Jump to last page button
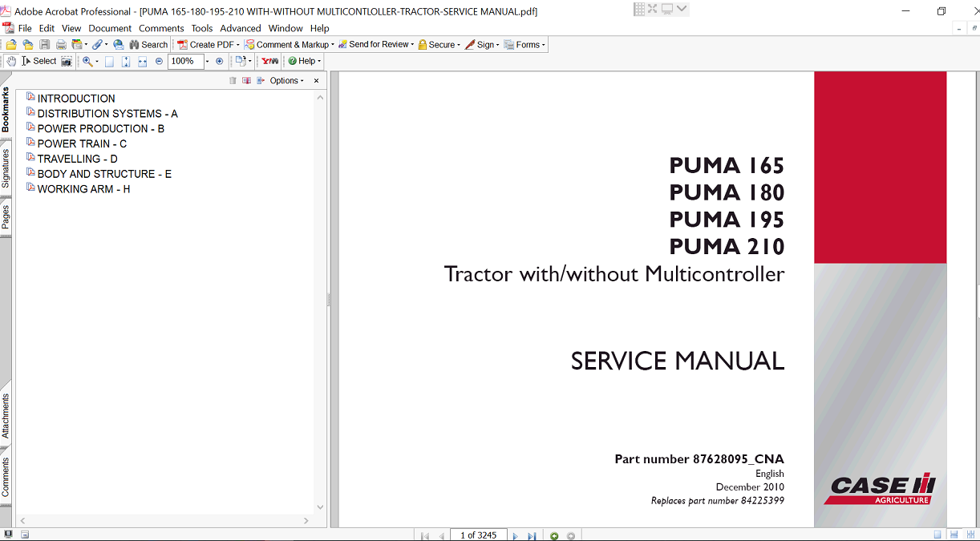Image resolution: width=980 pixels, height=541 pixels. click(x=531, y=535)
